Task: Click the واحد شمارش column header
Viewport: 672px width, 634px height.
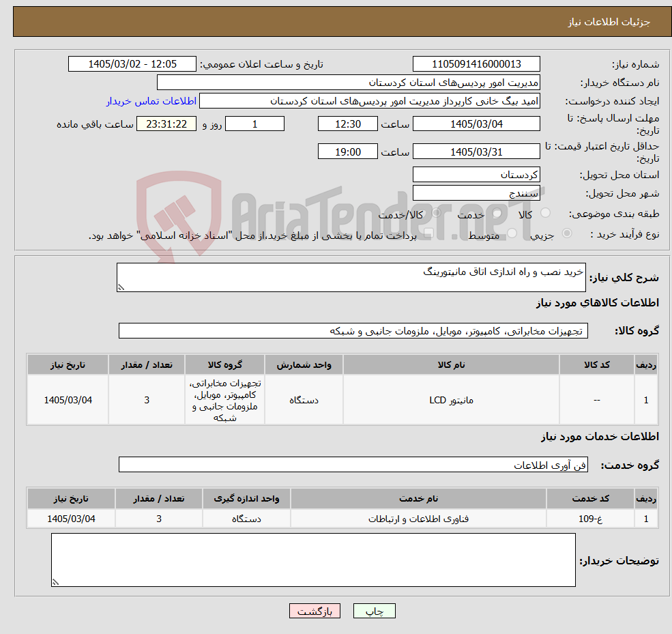Action: 304,364
